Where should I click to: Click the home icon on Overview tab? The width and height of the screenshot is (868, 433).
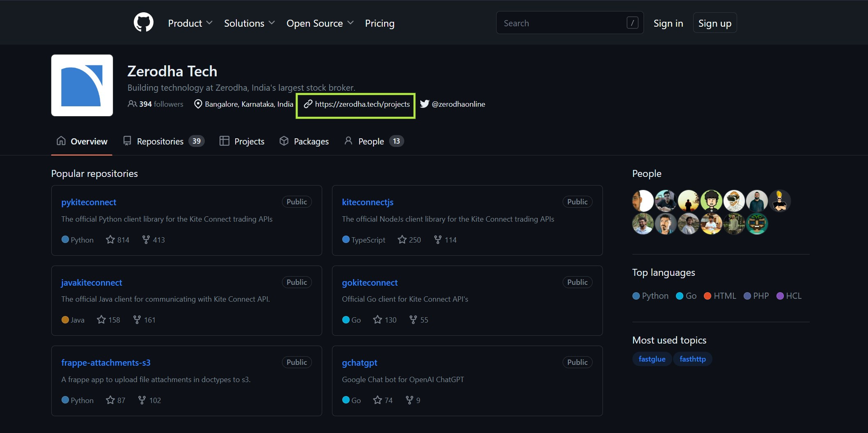61,141
